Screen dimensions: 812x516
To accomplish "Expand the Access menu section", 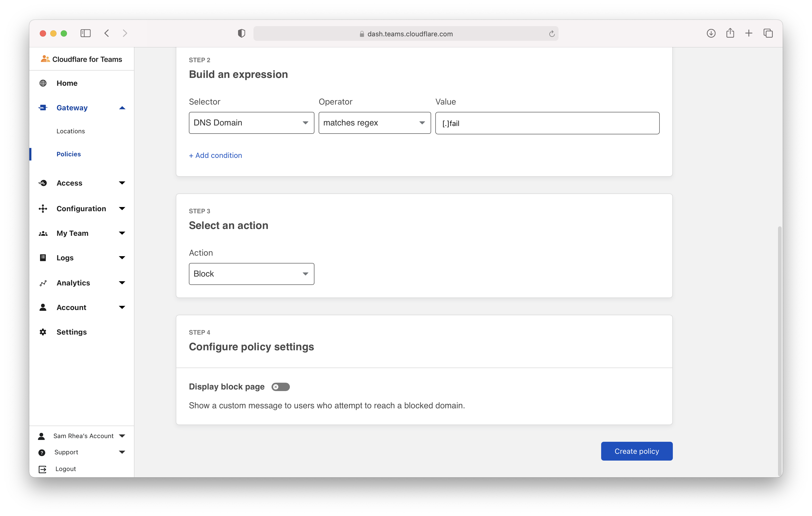I will 122,183.
